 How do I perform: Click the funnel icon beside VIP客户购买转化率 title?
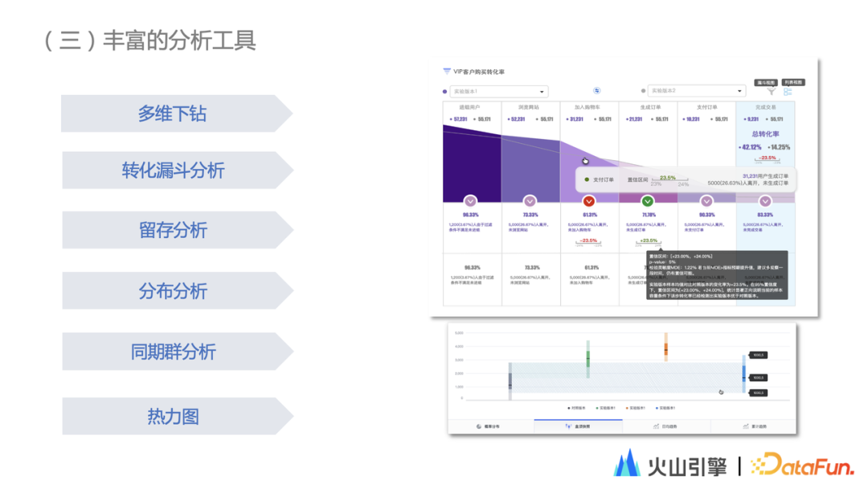click(447, 72)
